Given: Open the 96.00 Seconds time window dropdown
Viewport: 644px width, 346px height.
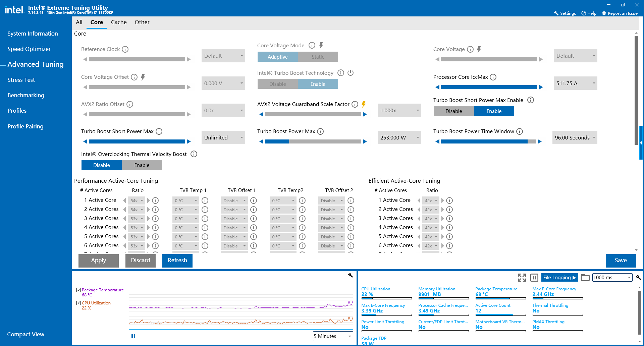Looking at the screenshot, I should (575, 137).
